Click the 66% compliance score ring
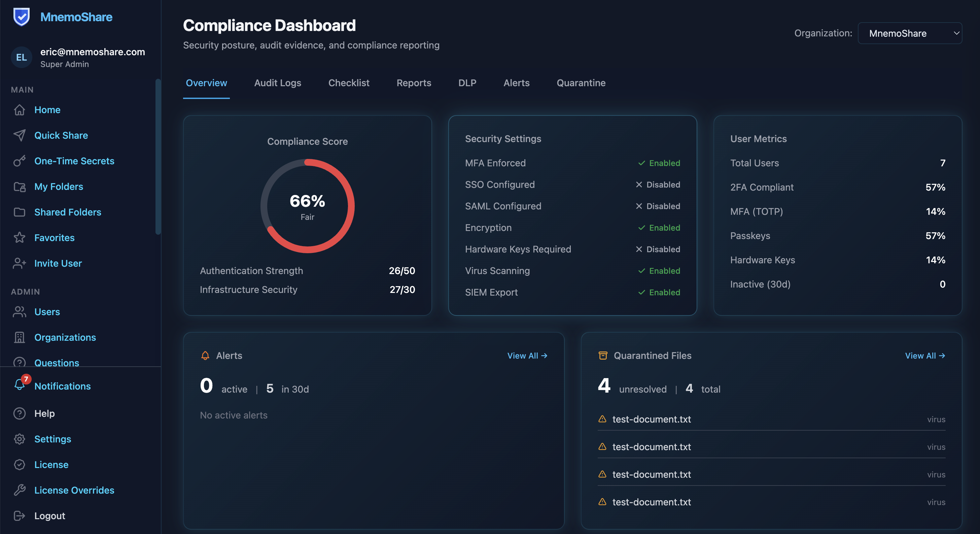980x534 pixels. [307, 206]
